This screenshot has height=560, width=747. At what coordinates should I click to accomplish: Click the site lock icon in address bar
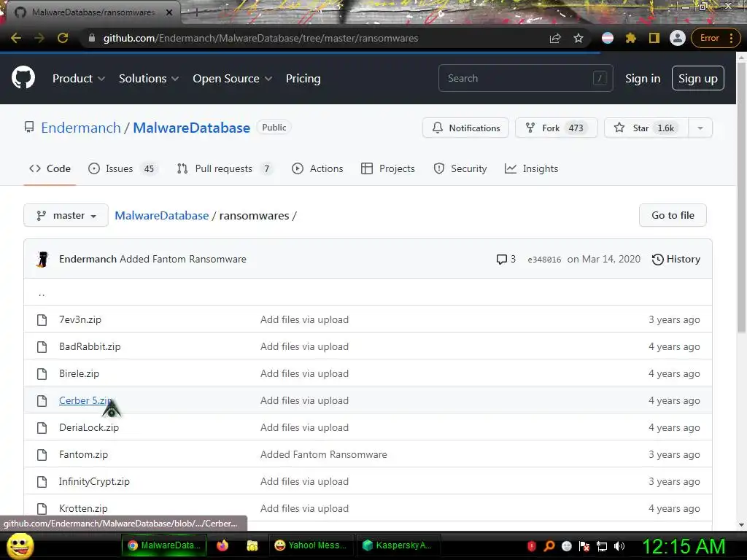pyautogui.click(x=92, y=38)
